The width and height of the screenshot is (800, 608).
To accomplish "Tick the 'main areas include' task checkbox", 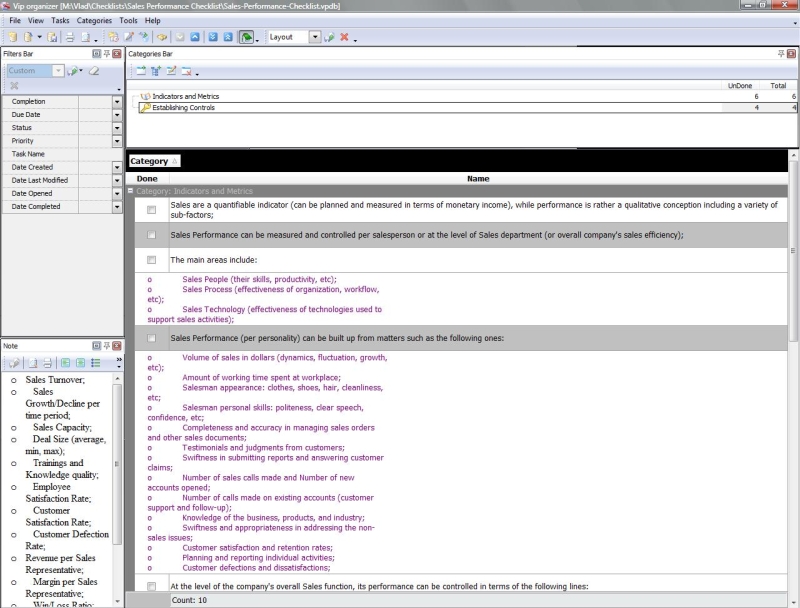I will (x=151, y=260).
